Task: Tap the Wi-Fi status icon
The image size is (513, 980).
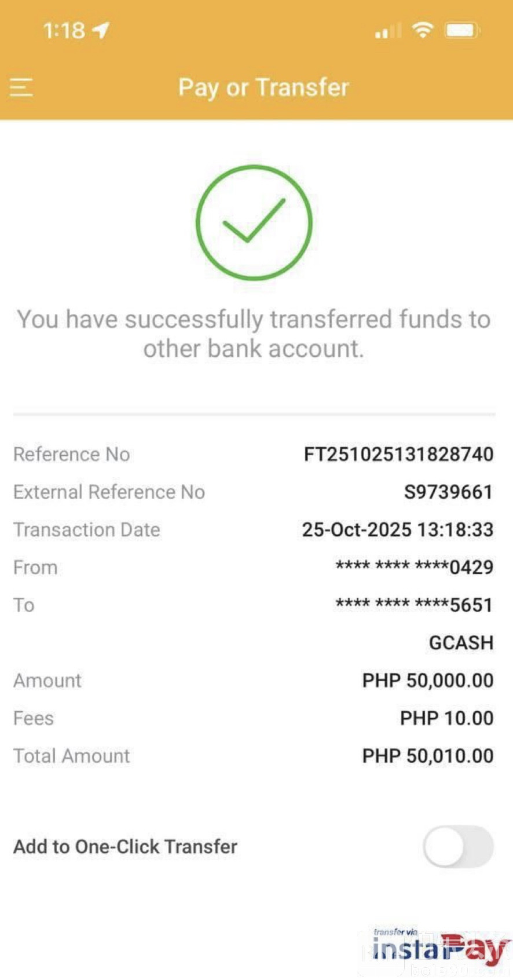Action: (x=423, y=30)
